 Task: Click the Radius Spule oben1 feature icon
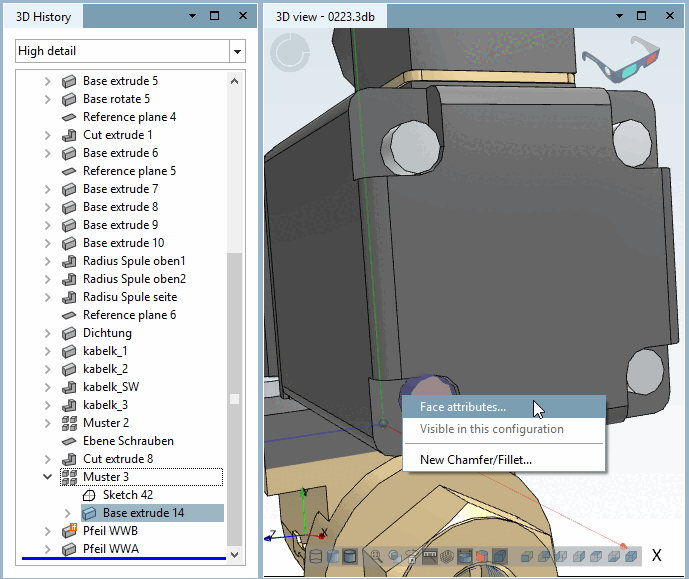pyautogui.click(x=69, y=261)
